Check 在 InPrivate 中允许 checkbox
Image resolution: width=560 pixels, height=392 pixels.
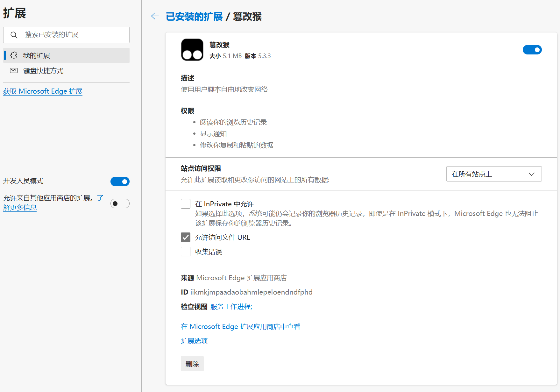click(186, 204)
